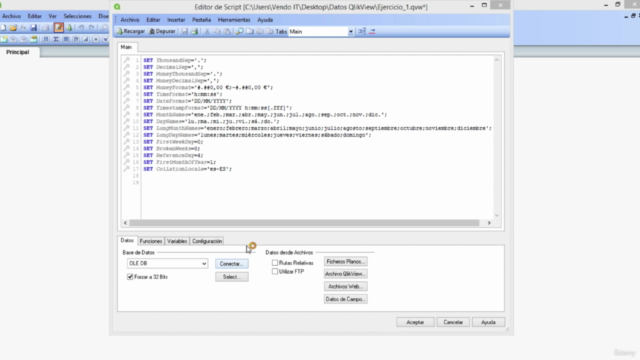This screenshot has width=640, height=360.
Task: Click the red-lined comment icon at the end of the script toolbar
Action: point(372,31)
